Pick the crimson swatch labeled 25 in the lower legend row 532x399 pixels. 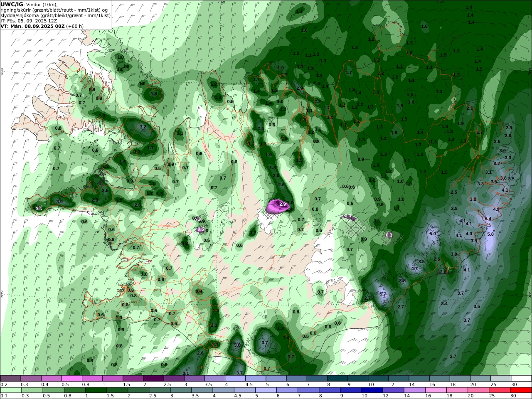500,390
